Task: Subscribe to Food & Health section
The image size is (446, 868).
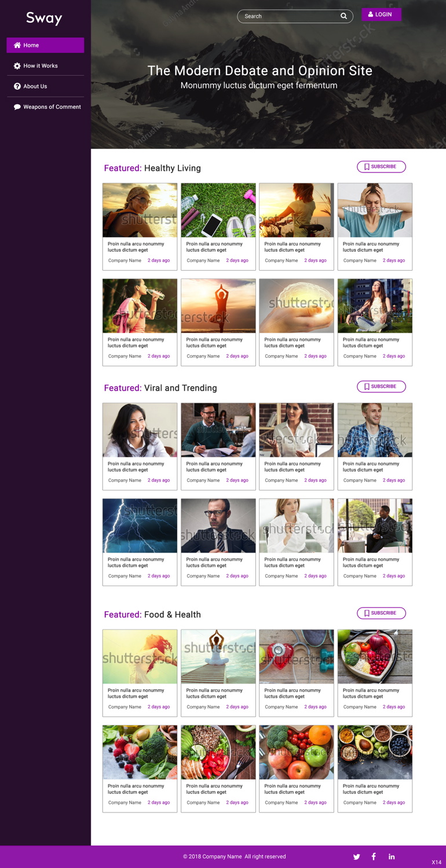Action: pos(381,613)
